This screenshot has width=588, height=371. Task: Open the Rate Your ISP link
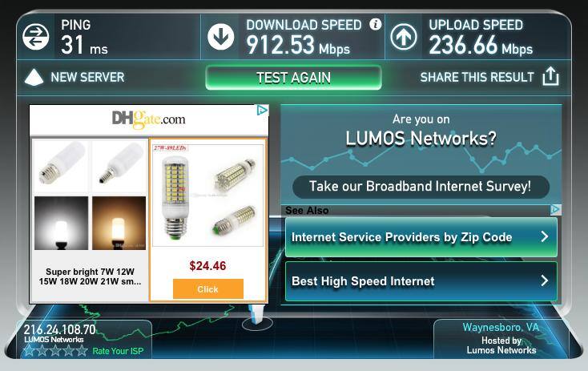click(118, 351)
